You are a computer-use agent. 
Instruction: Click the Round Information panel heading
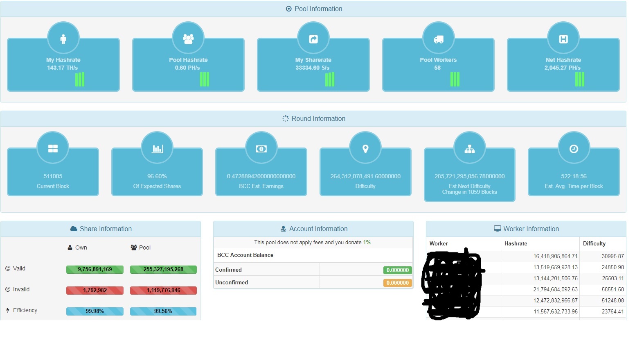coord(313,118)
